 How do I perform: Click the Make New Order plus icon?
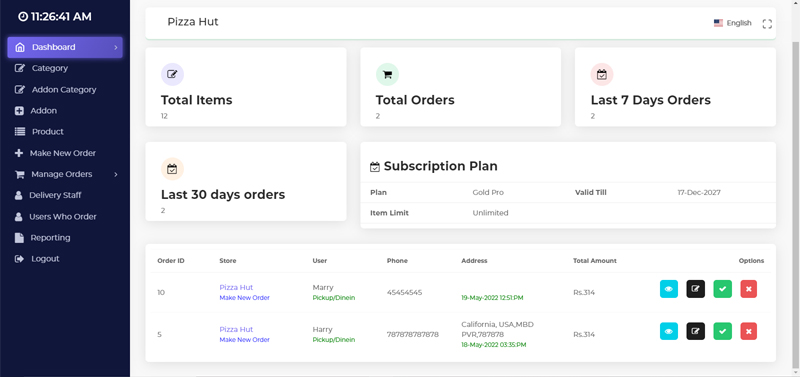(19, 153)
